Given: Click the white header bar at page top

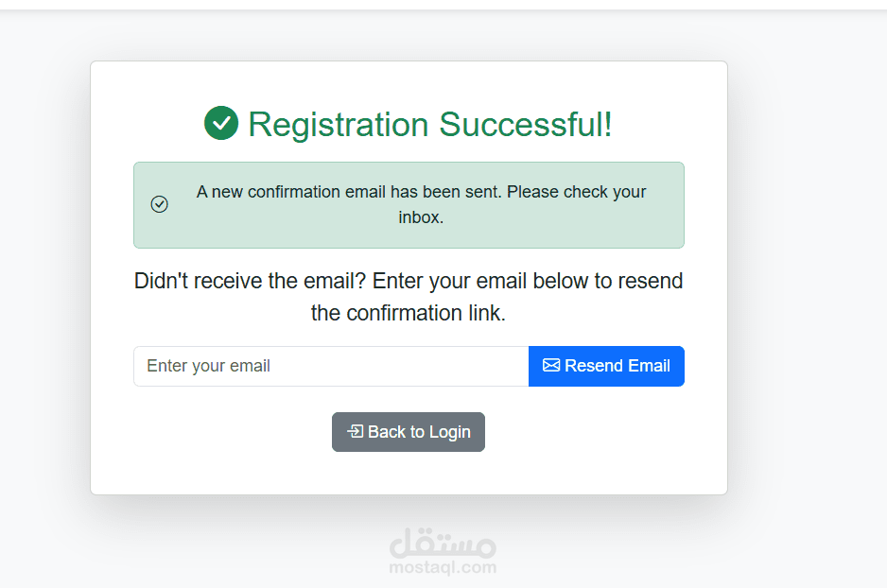Looking at the screenshot, I should (443, 4).
